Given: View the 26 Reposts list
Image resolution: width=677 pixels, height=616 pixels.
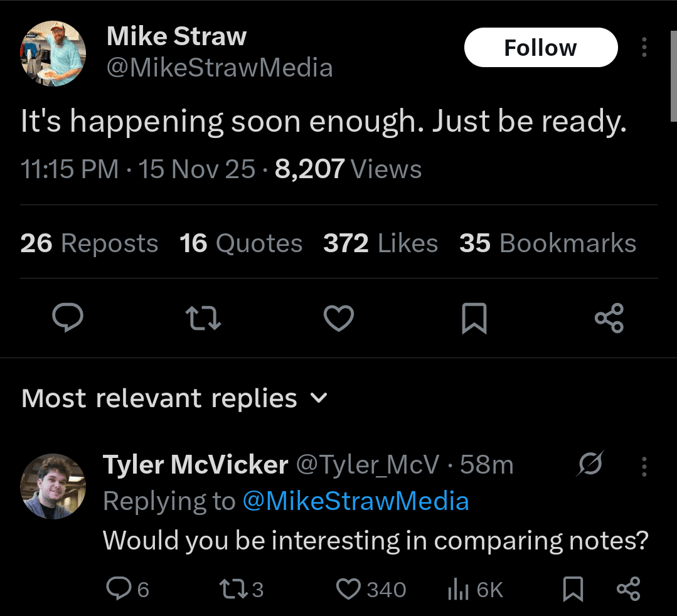Looking at the screenshot, I should click(x=89, y=243).
